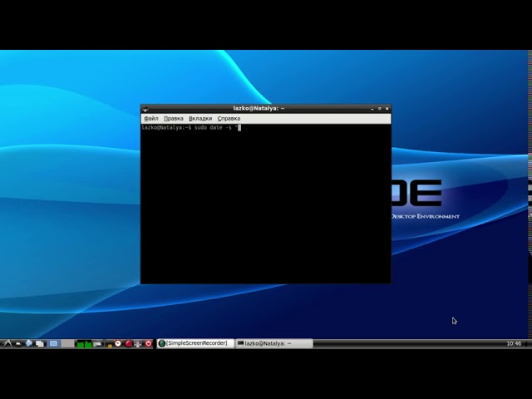The width and height of the screenshot is (532, 399).
Task: Click the red power tray icon
Action: tap(148, 343)
